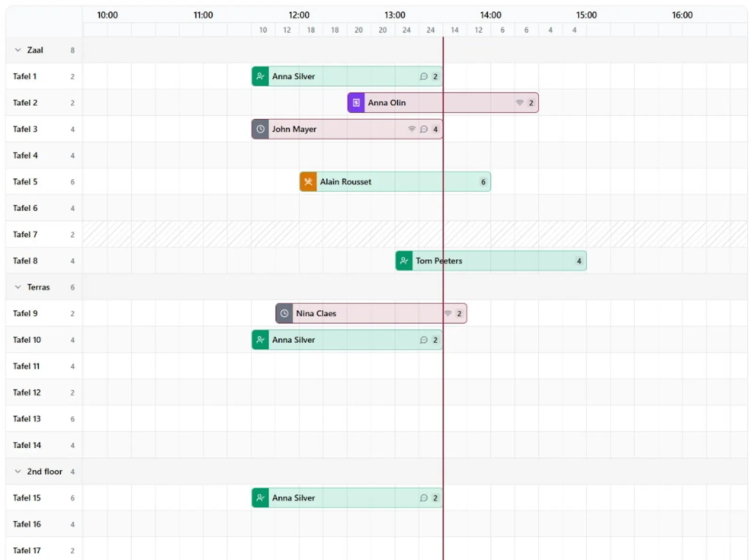The height and width of the screenshot is (560, 754).
Task: Click the wifi icon on John Mayer reservation
Action: pyautogui.click(x=411, y=129)
